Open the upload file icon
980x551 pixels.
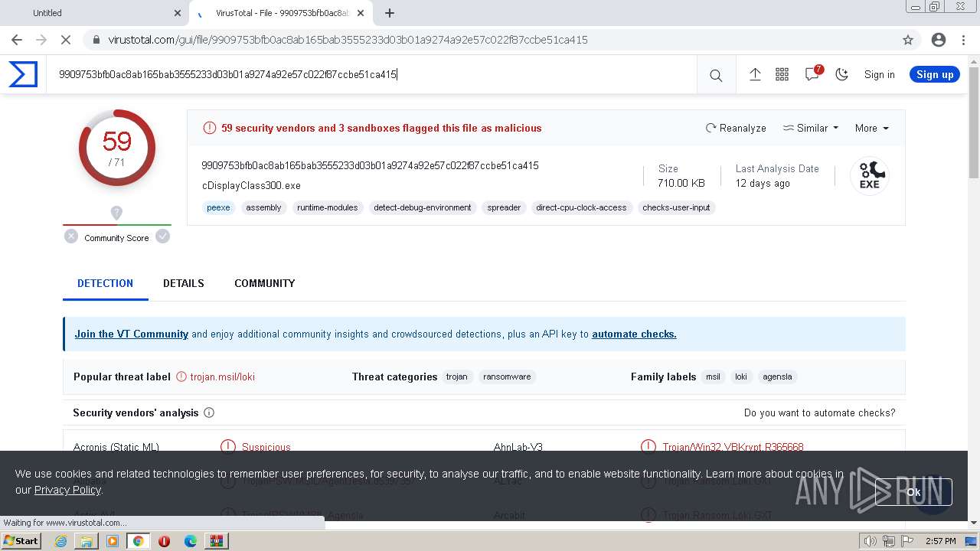[755, 74]
